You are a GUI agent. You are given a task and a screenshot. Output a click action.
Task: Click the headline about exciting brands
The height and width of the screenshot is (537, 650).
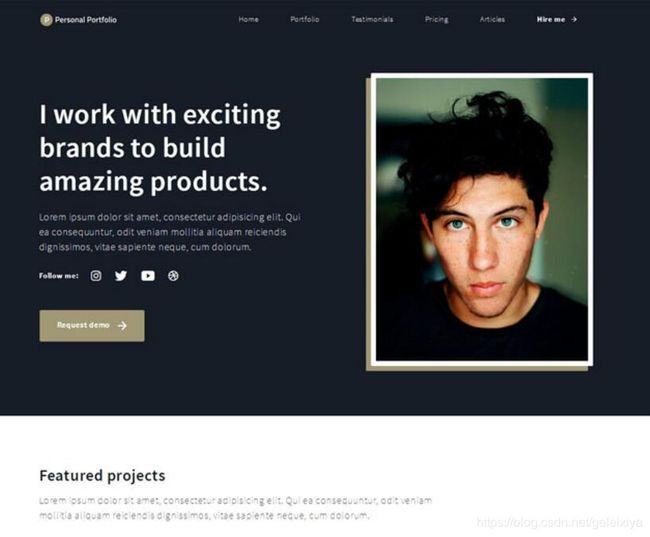click(160, 148)
